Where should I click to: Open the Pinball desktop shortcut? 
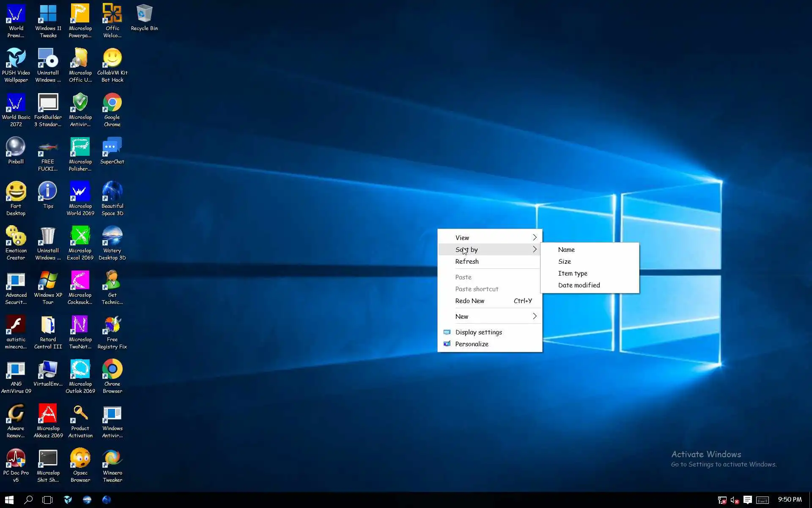point(16,149)
